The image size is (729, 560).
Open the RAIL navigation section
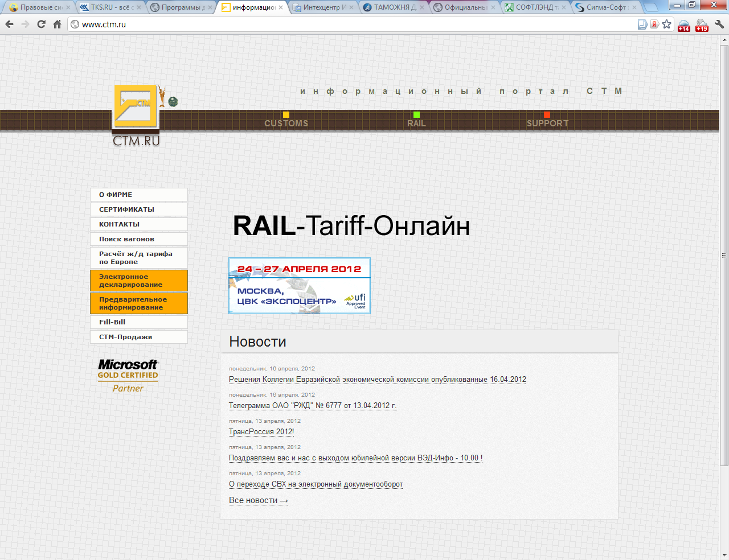point(416,123)
